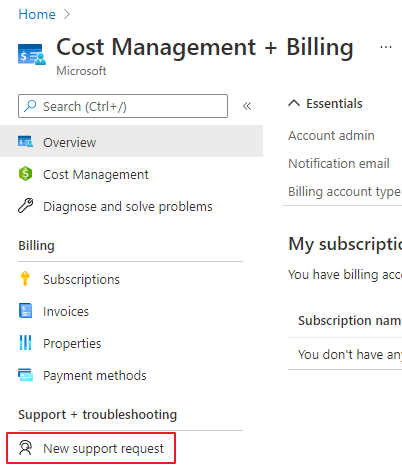Click the Home breadcrumb link
The height and width of the screenshot is (471, 402).
[37, 14]
